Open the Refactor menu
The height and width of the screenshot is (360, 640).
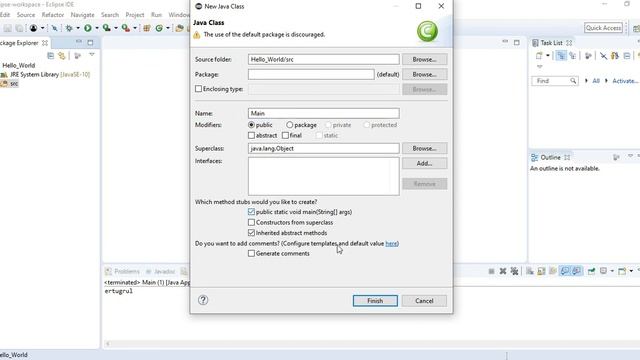pyautogui.click(x=53, y=15)
